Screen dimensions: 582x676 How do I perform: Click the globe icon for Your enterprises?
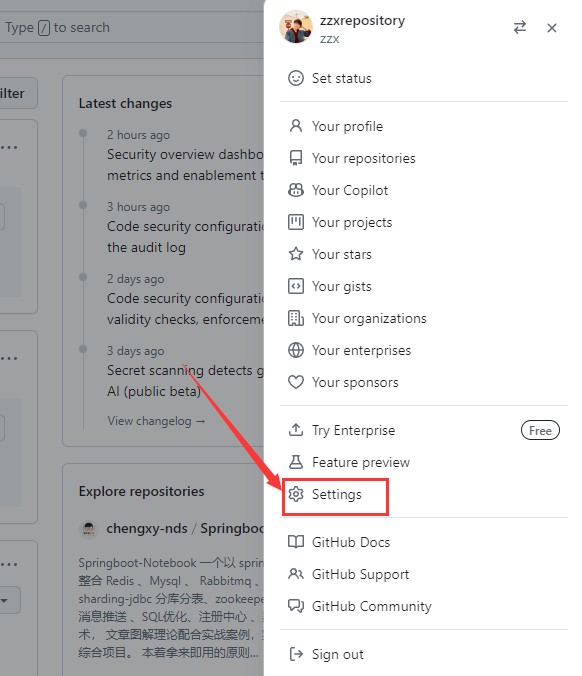[296, 350]
